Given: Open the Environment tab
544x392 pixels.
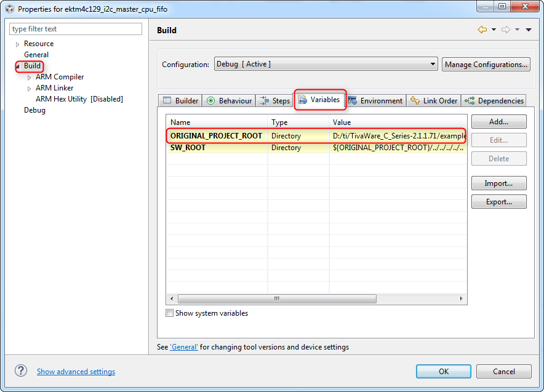Looking at the screenshot, I should pyautogui.click(x=375, y=100).
